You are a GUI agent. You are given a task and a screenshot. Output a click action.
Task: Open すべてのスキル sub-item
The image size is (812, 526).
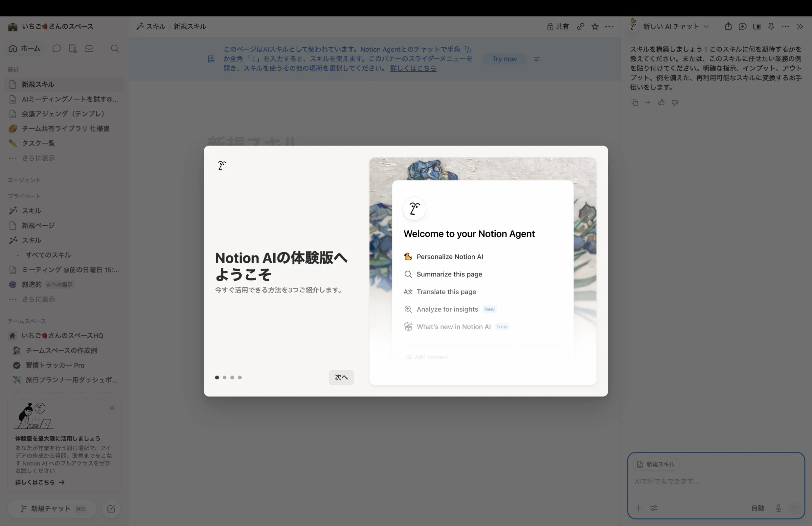[x=64, y=255]
